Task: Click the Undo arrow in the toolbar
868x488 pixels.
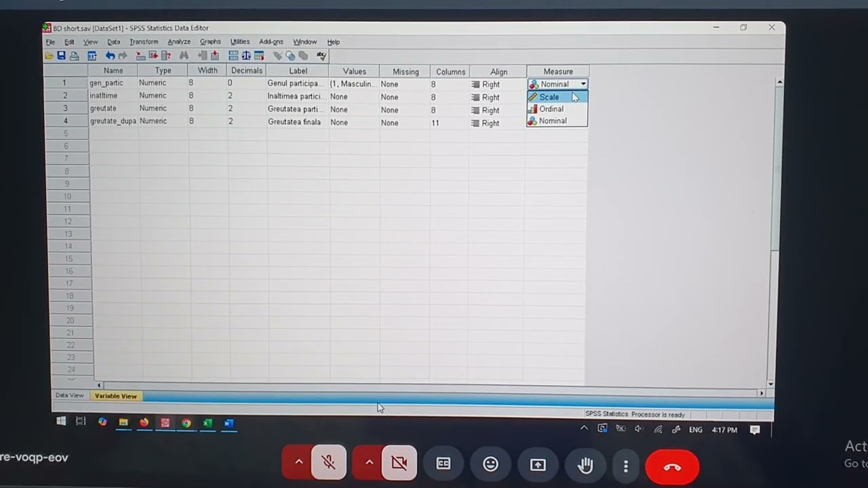Action: 110,56
